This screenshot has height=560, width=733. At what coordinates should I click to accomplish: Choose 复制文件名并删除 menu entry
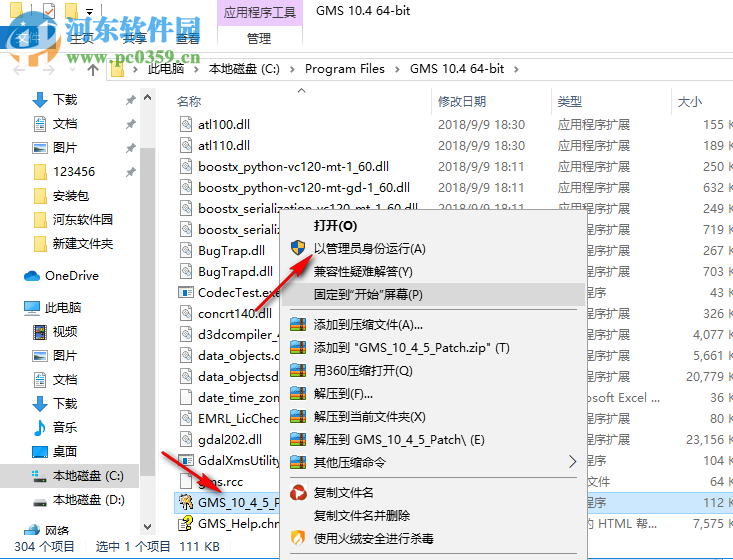pyautogui.click(x=361, y=516)
